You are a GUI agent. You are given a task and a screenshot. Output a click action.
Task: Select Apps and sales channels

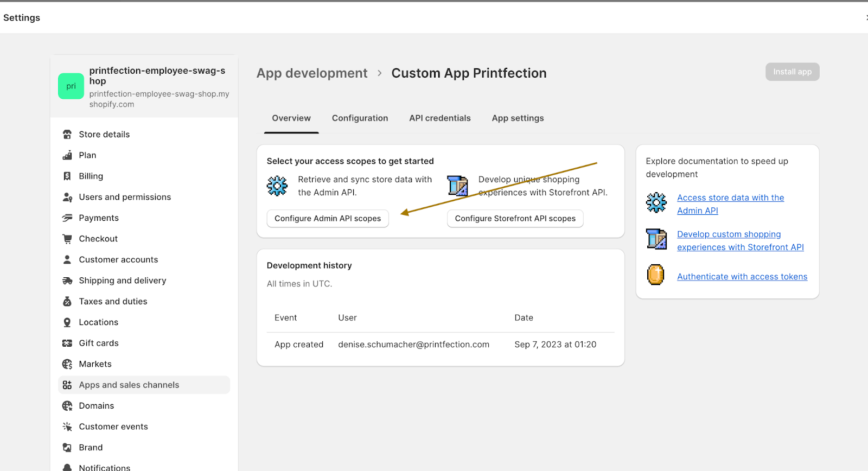click(144, 385)
